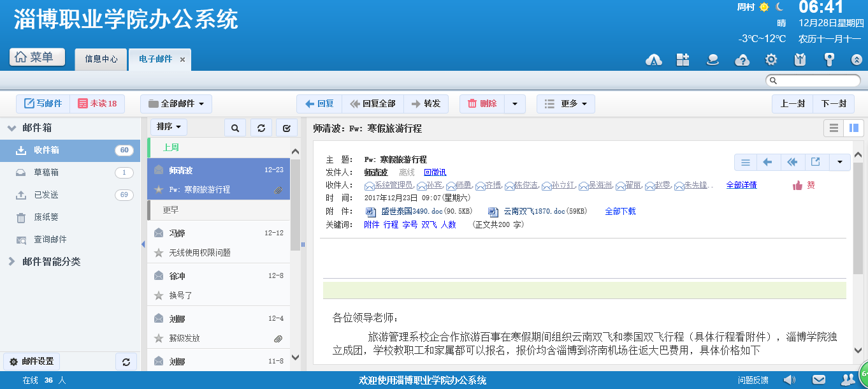Screen dimensions: 868x389
Task: Expand the 更多 actions dropdown
Action: tap(565, 104)
